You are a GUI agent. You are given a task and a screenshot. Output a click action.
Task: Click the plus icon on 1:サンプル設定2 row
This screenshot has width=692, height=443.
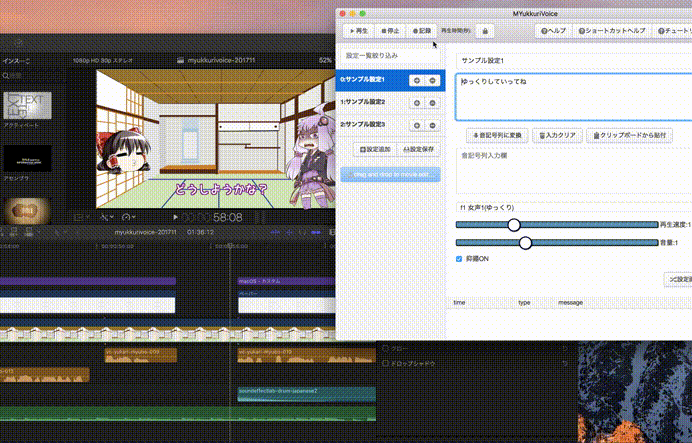417,103
